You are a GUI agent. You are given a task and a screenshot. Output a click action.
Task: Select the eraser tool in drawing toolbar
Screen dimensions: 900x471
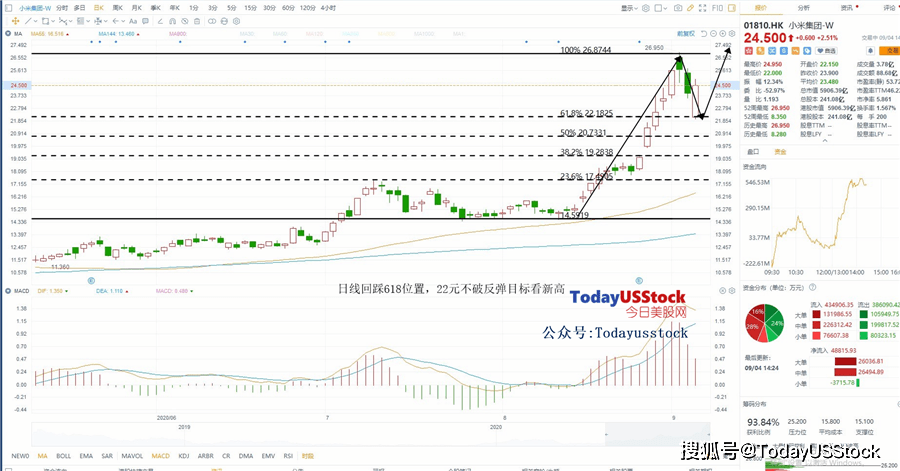(160, 21)
